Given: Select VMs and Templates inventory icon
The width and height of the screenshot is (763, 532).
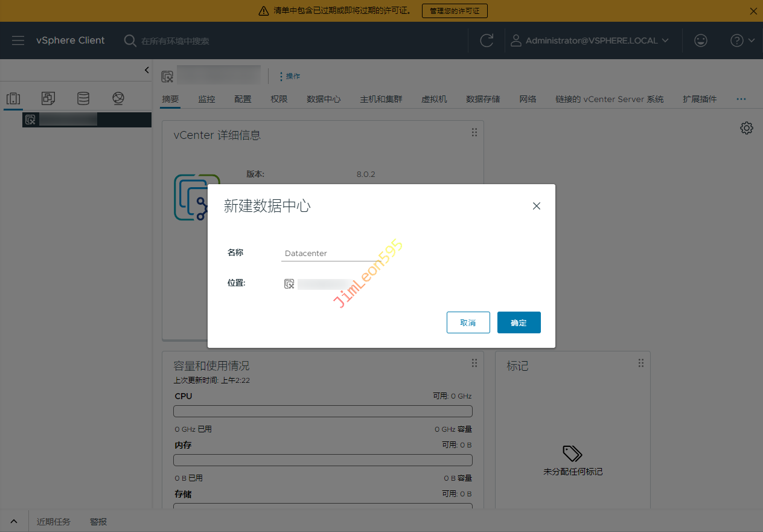Looking at the screenshot, I should point(48,98).
